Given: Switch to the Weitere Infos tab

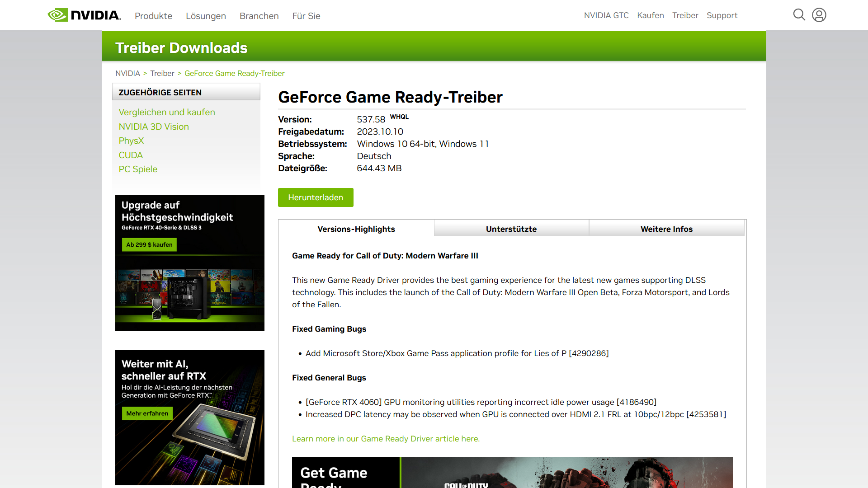Looking at the screenshot, I should tap(666, 228).
